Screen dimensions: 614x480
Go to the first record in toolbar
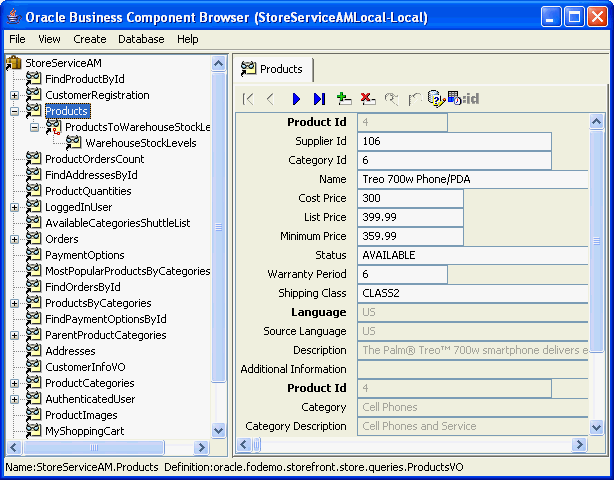[248, 99]
